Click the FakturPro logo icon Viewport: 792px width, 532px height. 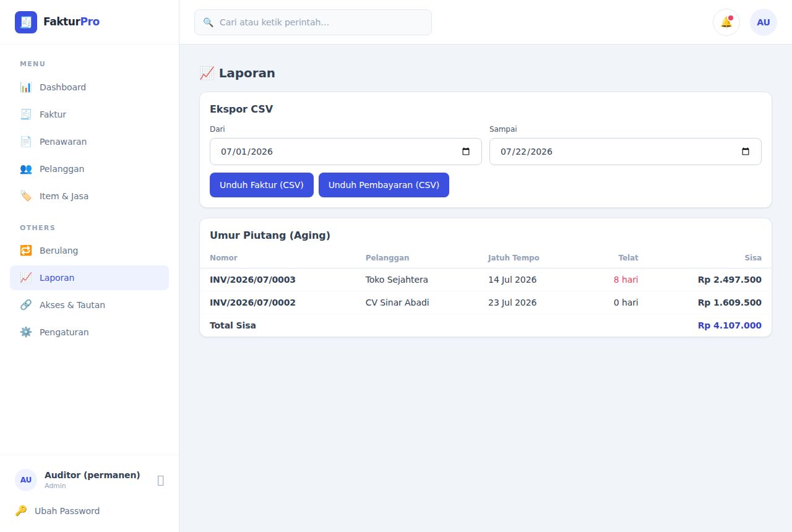[x=26, y=22]
